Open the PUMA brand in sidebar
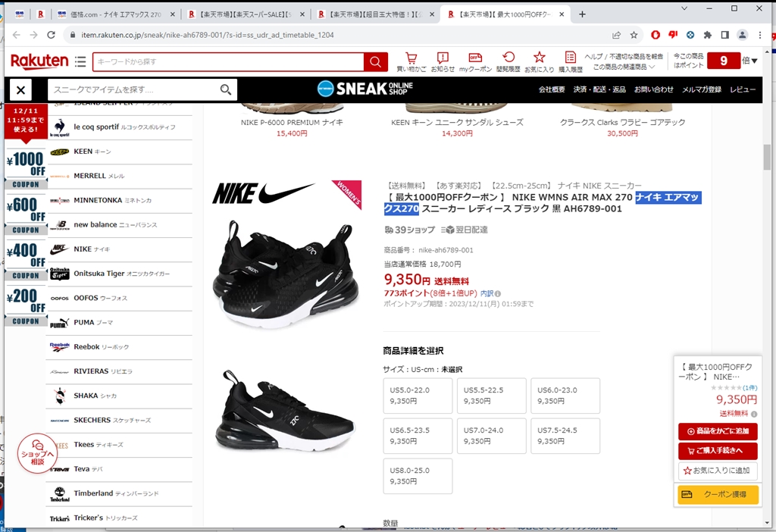The width and height of the screenshot is (776, 532). tap(119, 322)
